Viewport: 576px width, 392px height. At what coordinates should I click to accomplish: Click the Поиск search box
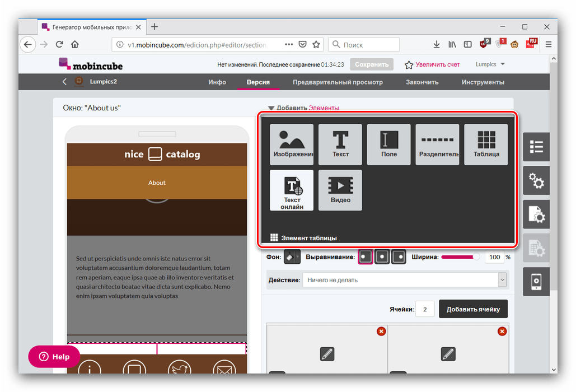pyautogui.click(x=364, y=44)
